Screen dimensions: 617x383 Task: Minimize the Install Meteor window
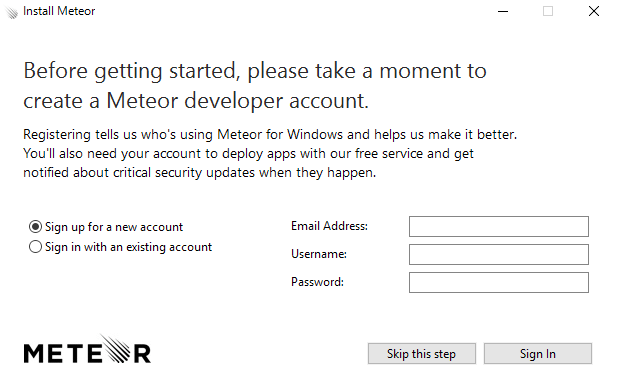pos(503,11)
